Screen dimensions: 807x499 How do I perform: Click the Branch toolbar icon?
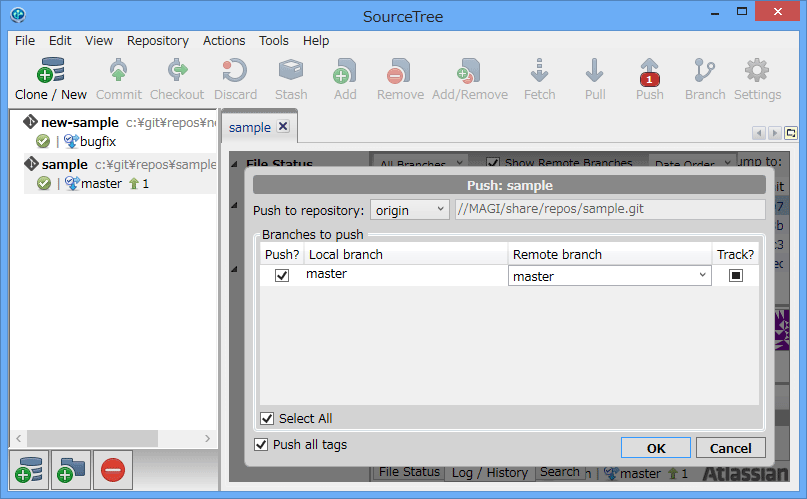point(704,70)
